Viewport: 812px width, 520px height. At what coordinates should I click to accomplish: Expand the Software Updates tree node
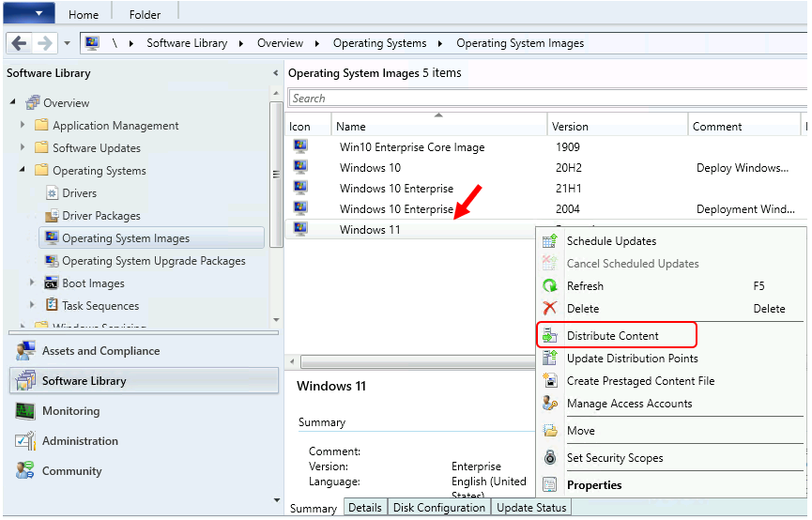click(x=23, y=147)
